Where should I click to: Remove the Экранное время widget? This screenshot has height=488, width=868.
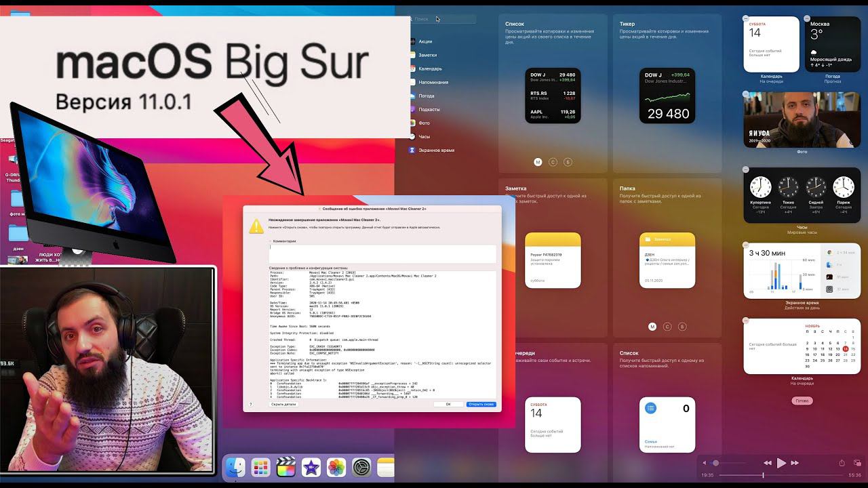tap(746, 245)
